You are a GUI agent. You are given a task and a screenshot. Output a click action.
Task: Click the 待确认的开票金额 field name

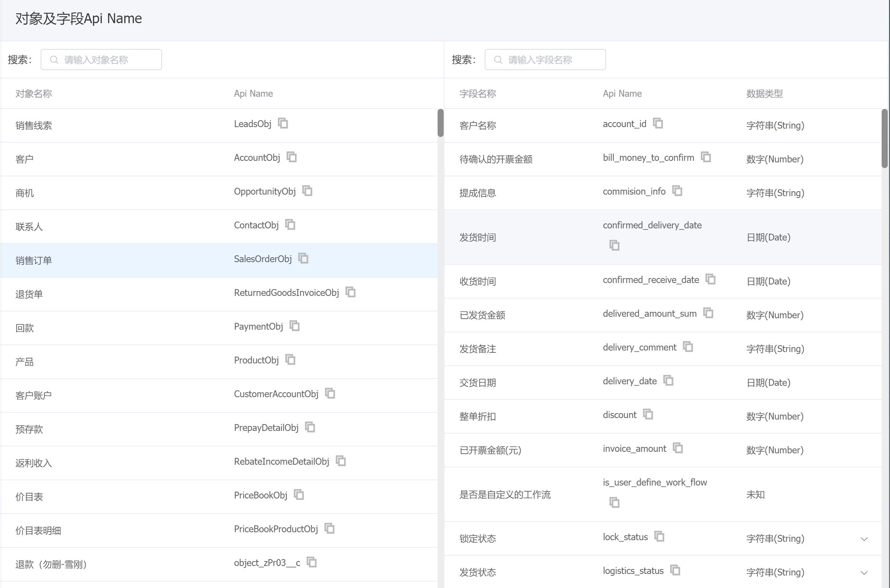click(x=496, y=159)
